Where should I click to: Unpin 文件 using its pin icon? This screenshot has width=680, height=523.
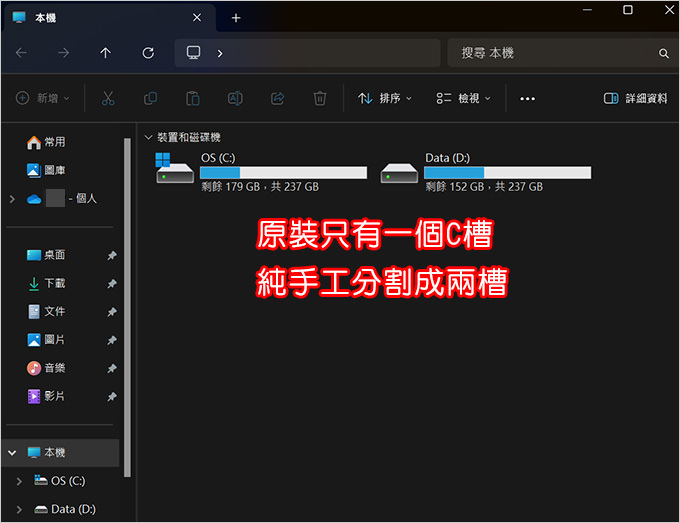pos(112,312)
